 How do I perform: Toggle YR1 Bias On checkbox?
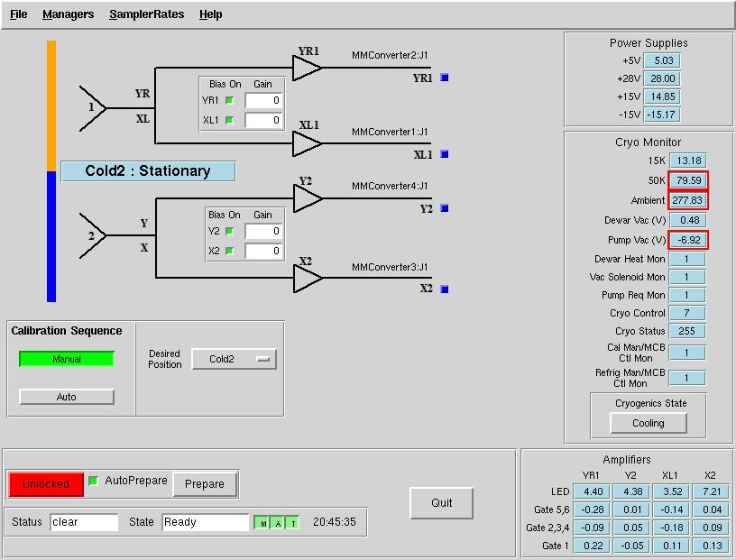(229, 100)
